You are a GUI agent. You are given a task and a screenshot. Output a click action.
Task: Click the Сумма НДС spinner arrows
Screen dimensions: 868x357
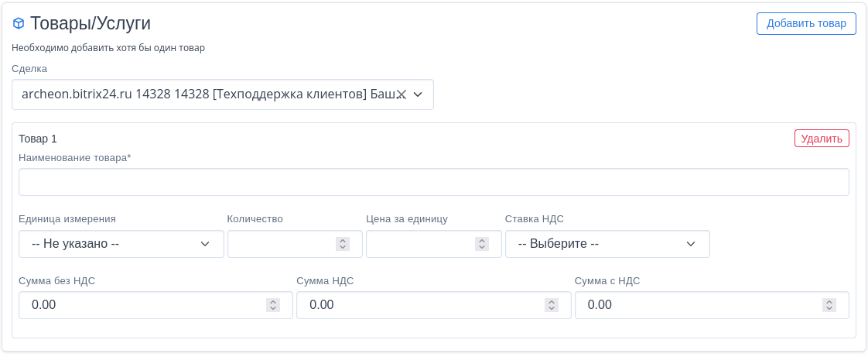551,305
